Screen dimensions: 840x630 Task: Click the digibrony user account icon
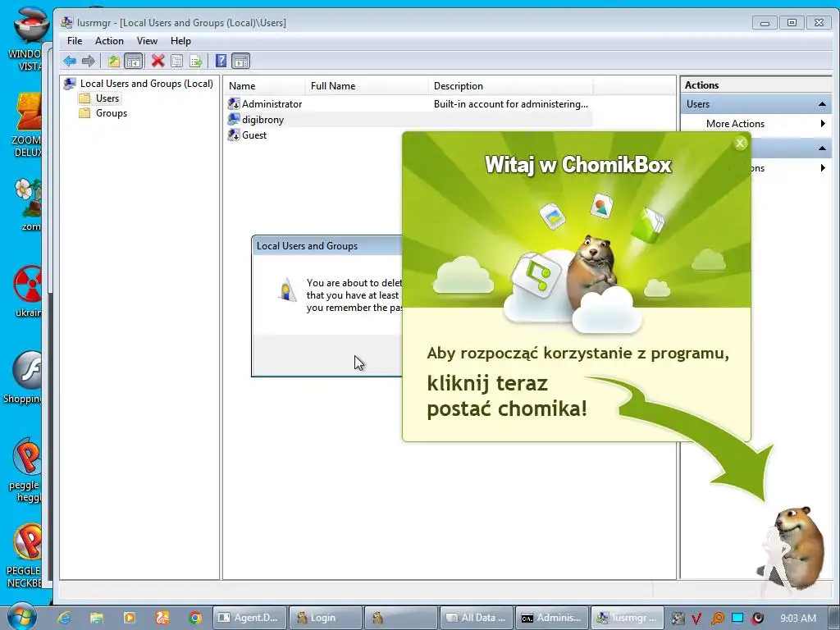(234, 120)
